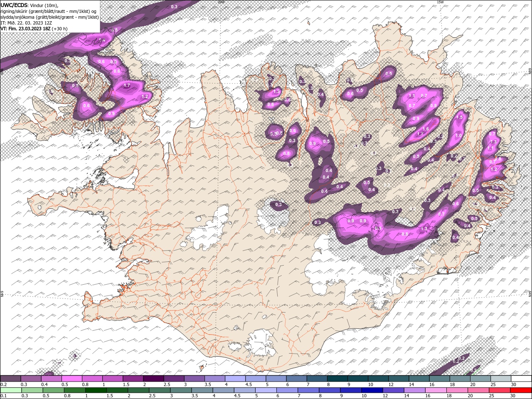The image size is (532, 399).
Task: Pick the dark mauve 0.2 swatch in upper scale
Action: tap(10, 379)
